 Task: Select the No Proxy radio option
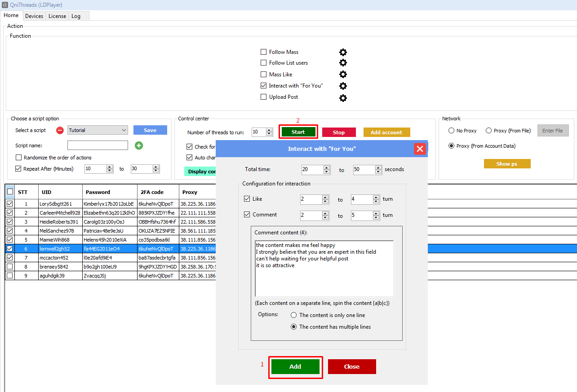452,131
